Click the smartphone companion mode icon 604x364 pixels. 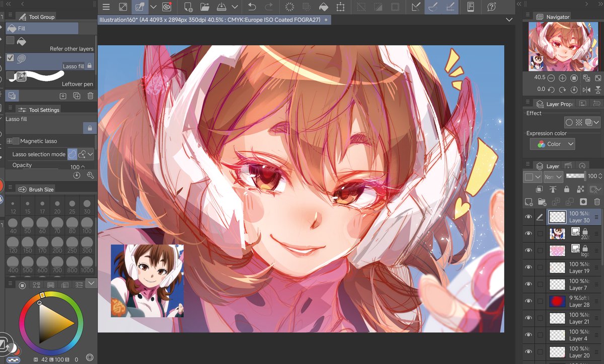tap(471, 7)
